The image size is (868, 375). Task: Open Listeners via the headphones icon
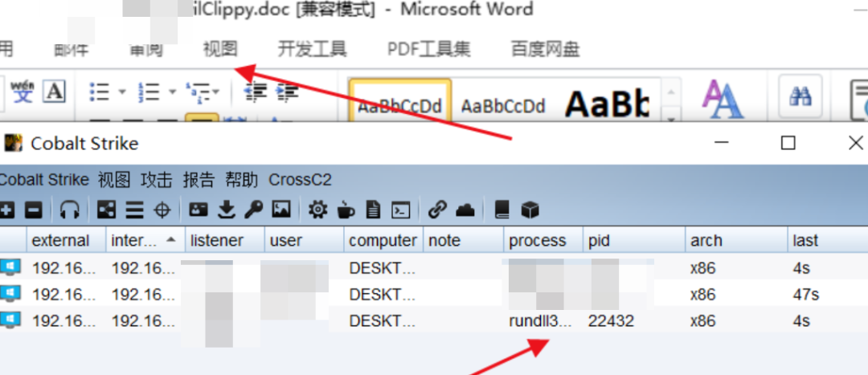pyautogui.click(x=69, y=210)
